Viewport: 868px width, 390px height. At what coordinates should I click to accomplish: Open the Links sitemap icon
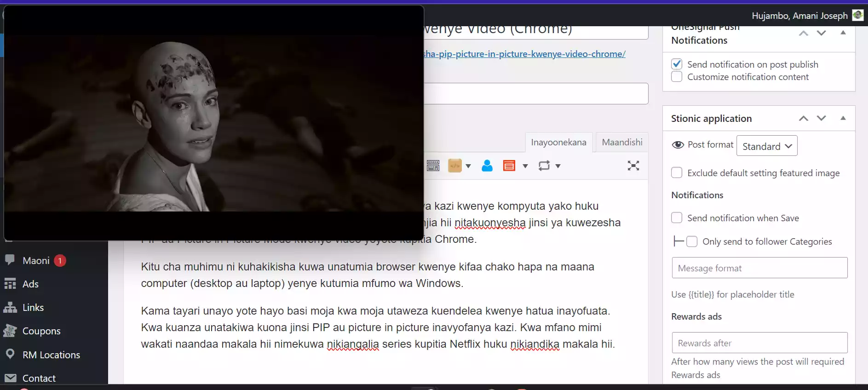click(10, 307)
